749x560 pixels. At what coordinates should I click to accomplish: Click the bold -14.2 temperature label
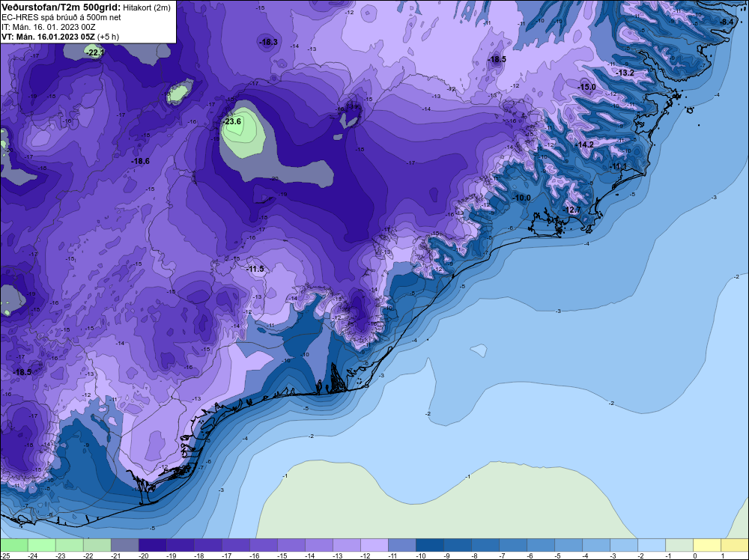(x=585, y=144)
